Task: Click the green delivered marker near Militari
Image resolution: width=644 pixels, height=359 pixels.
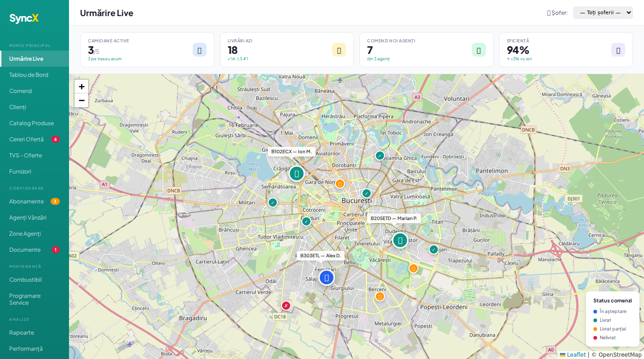Action: 273,203
